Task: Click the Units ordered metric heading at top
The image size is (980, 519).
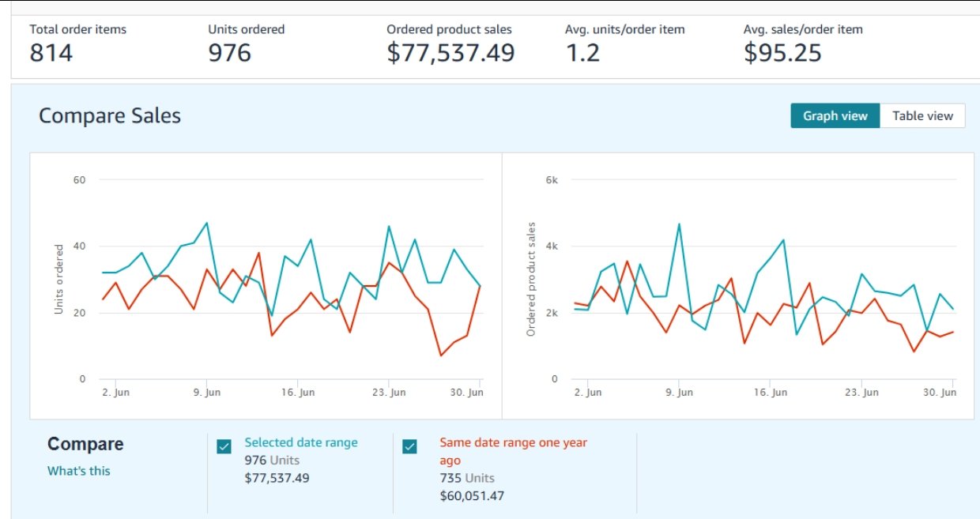Action: pos(246,29)
